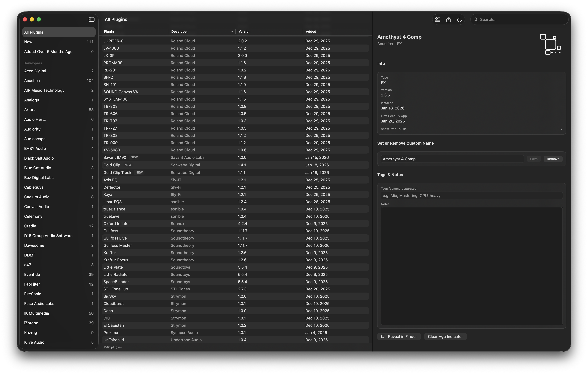Click Save custom name button
This screenshot has height=374, width=588.
[534, 159]
